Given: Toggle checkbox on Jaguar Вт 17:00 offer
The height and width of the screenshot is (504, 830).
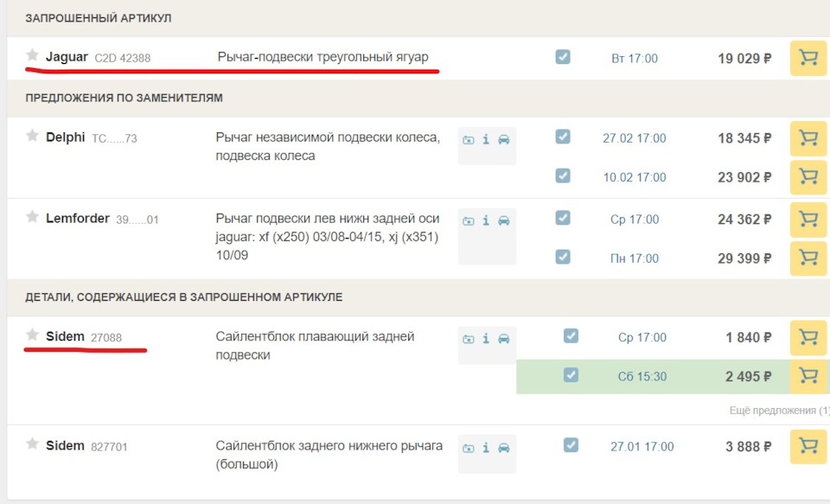Looking at the screenshot, I should click(563, 57).
